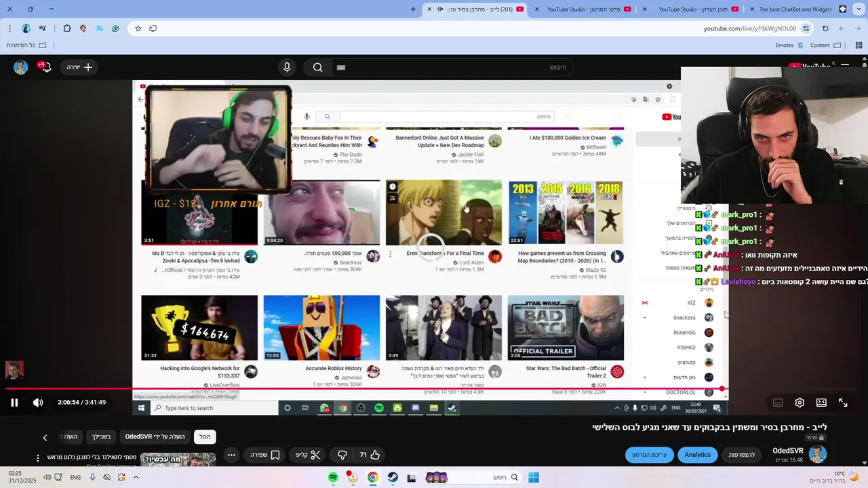This screenshot has width=868, height=488.
Task: Open a new browser tab
Action: [x=413, y=9]
